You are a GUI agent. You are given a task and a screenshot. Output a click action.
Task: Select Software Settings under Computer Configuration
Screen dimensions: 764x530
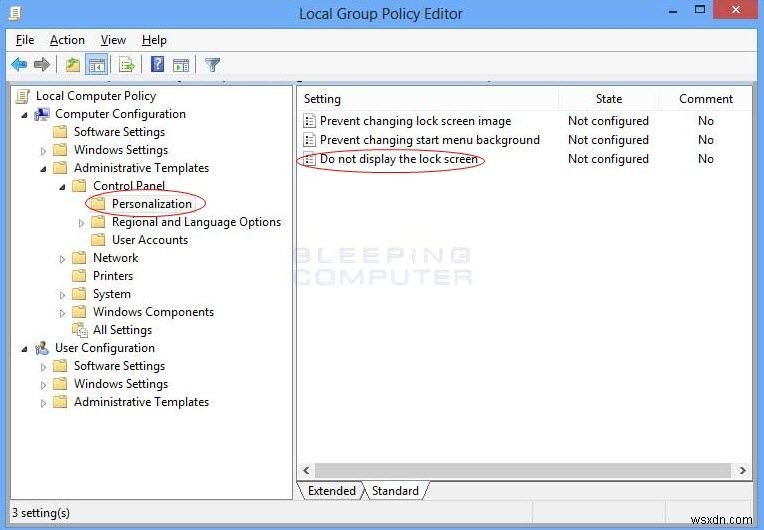[119, 132]
